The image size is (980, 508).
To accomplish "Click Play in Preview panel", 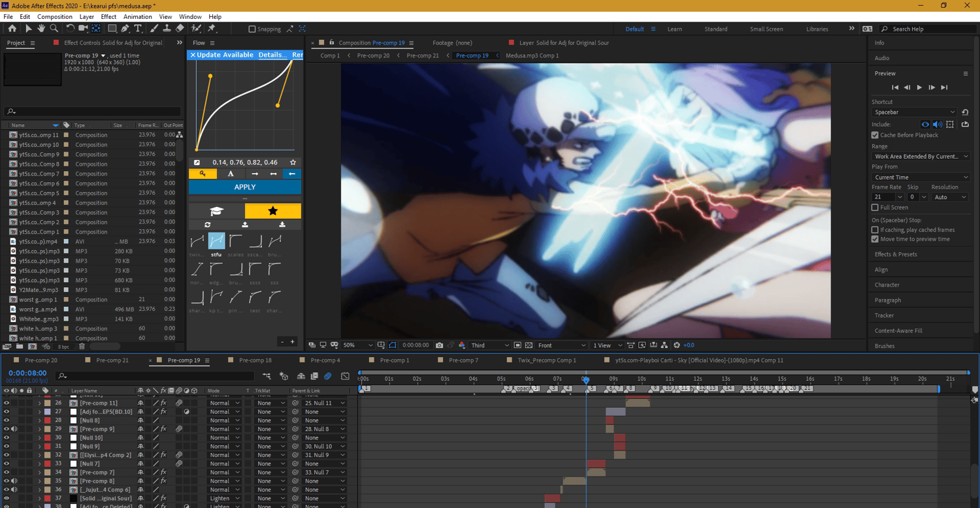I will 919,87.
